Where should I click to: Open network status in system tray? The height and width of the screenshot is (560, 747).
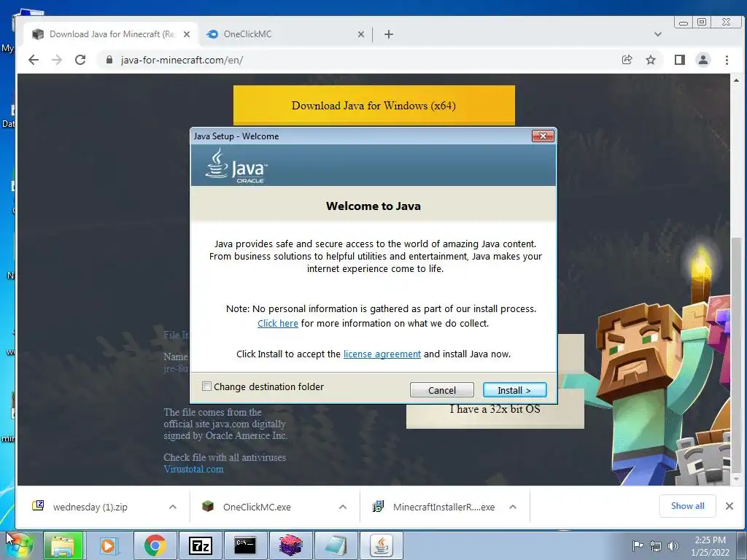tap(656, 546)
